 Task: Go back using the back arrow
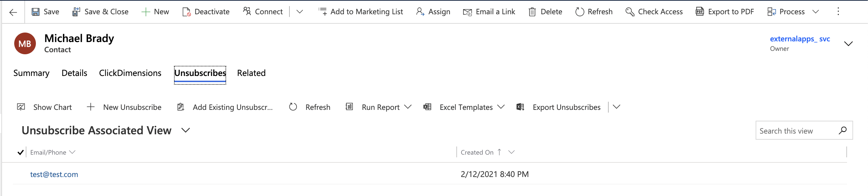(x=13, y=12)
